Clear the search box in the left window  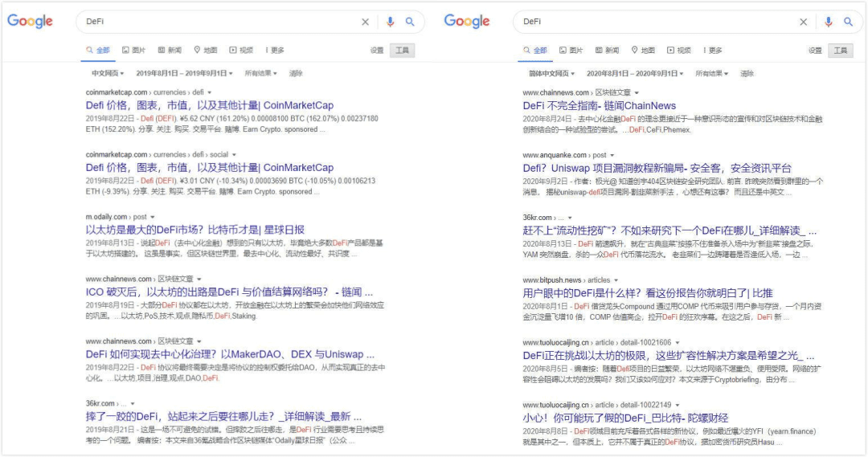[366, 22]
